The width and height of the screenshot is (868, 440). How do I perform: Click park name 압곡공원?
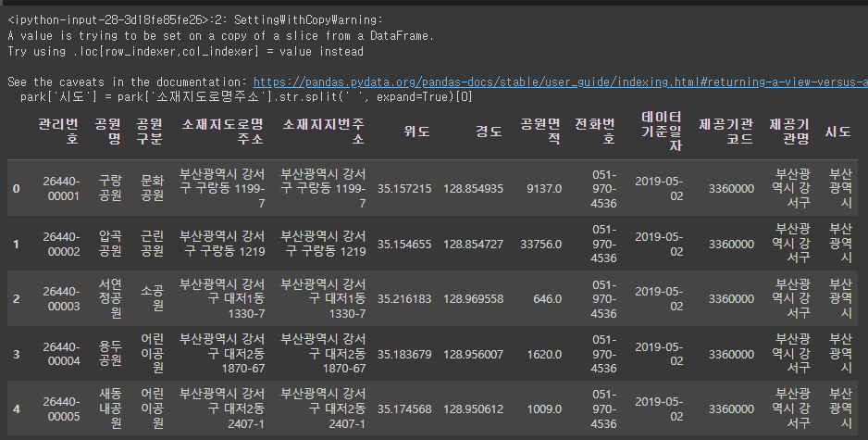click(x=110, y=244)
